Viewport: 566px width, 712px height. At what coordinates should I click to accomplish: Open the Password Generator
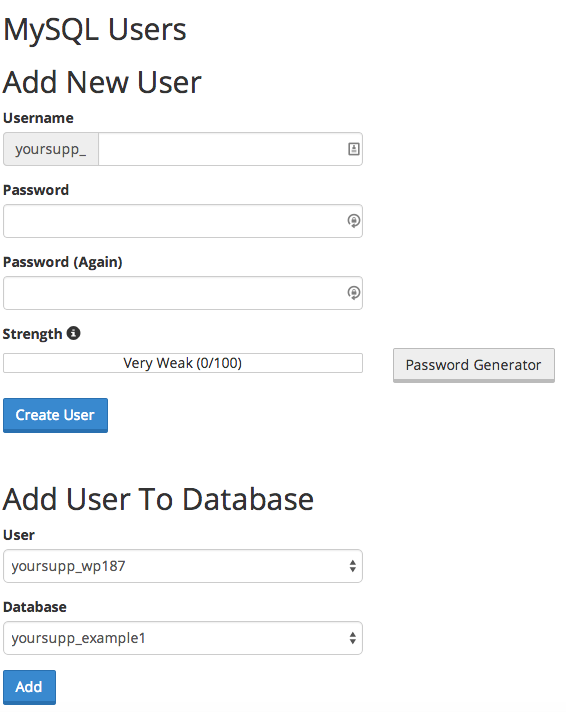tap(474, 365)
